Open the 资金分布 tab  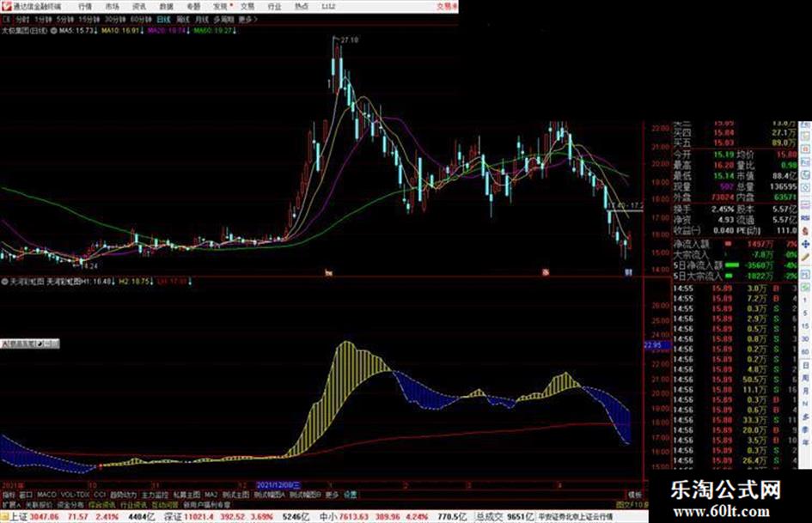70,504
